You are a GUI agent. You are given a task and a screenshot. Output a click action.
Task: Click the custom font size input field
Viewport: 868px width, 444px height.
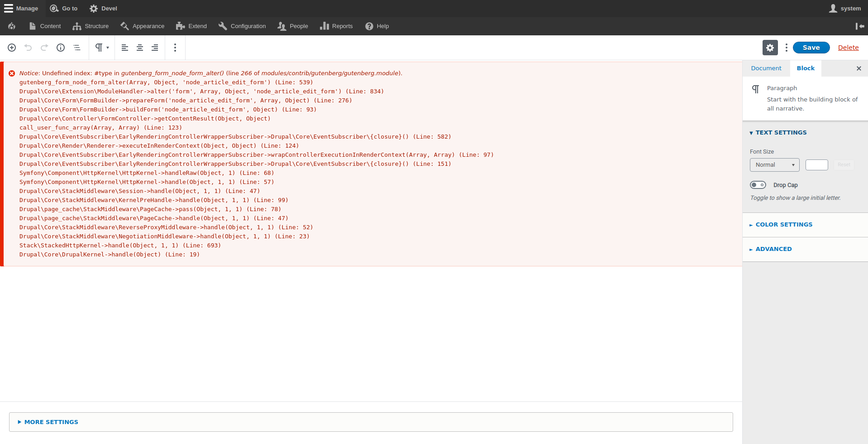[816, 165]
